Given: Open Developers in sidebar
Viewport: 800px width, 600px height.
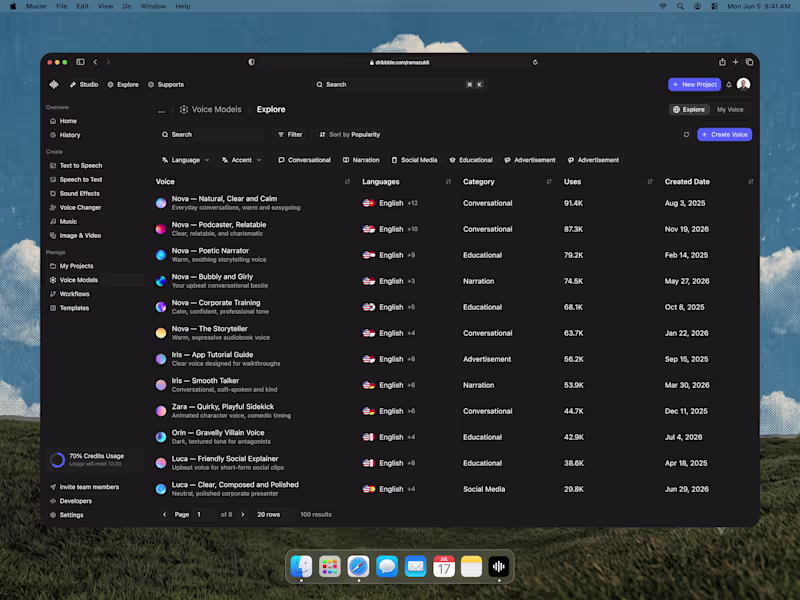Looking at the screenshot, I should point(71,501).
